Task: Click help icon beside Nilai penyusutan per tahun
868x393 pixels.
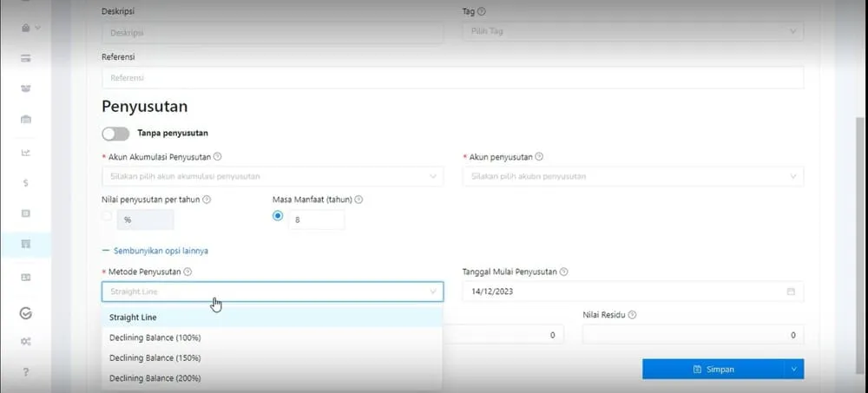Action: pyautogui.click(x=207, y=200)
